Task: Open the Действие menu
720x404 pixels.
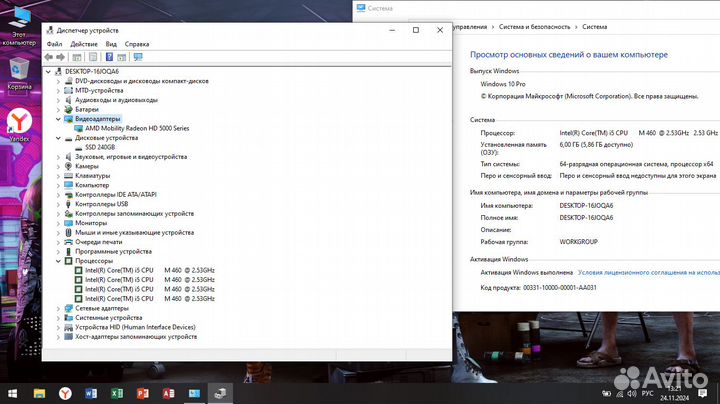Action: point(84,44)
